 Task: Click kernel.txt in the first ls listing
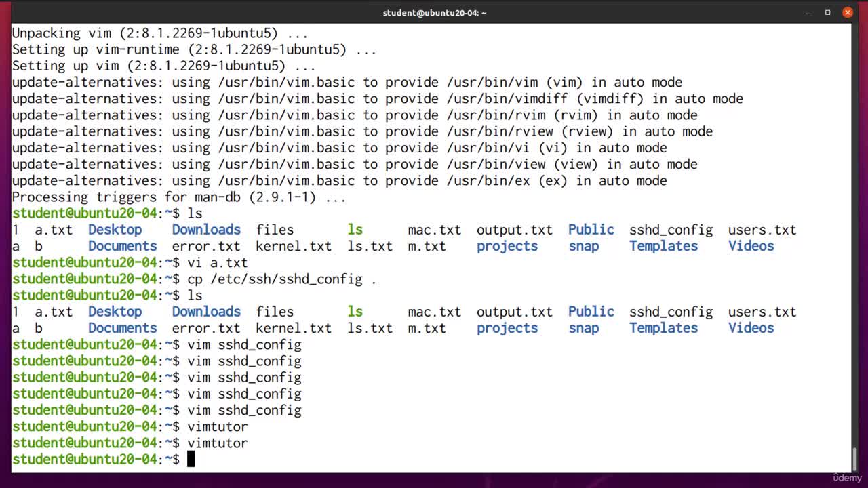pyautogui.click(x=294, y=246)
